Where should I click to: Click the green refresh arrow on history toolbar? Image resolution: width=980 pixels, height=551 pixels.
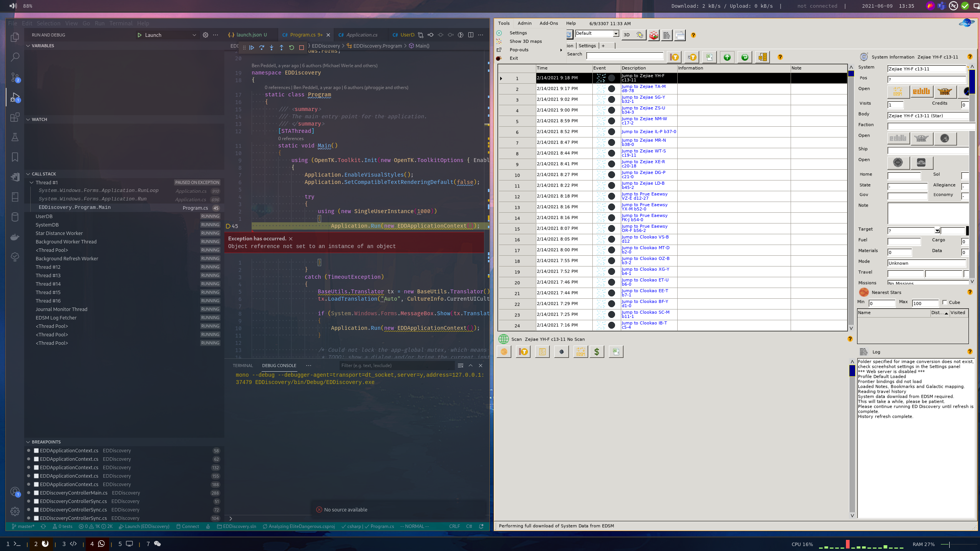click(745, 57)
